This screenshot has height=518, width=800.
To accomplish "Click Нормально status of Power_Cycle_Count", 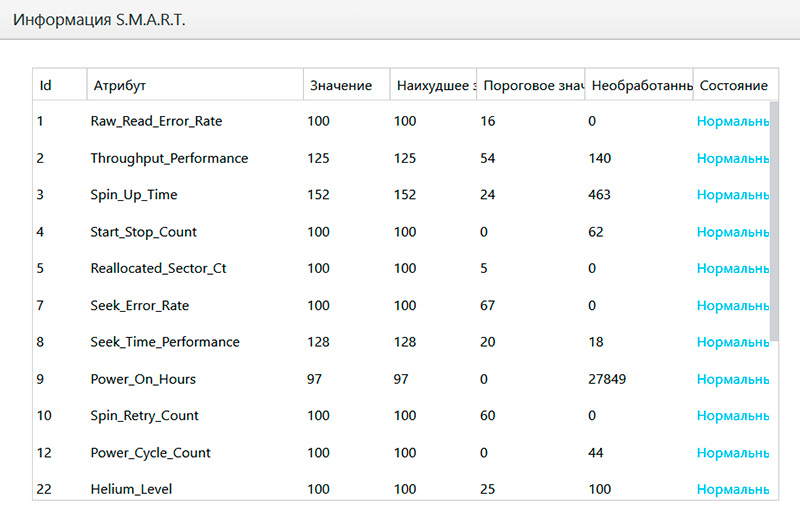I will [732, 453].
